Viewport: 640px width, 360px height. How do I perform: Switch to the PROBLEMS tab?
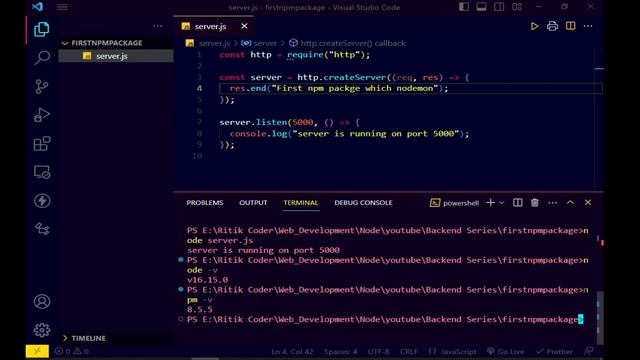point(205,203)
